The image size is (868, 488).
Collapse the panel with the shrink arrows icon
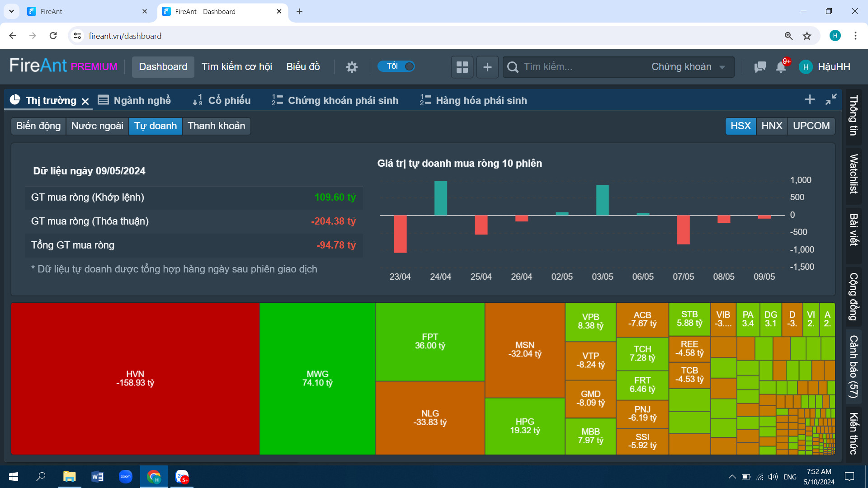coord(831,99)
